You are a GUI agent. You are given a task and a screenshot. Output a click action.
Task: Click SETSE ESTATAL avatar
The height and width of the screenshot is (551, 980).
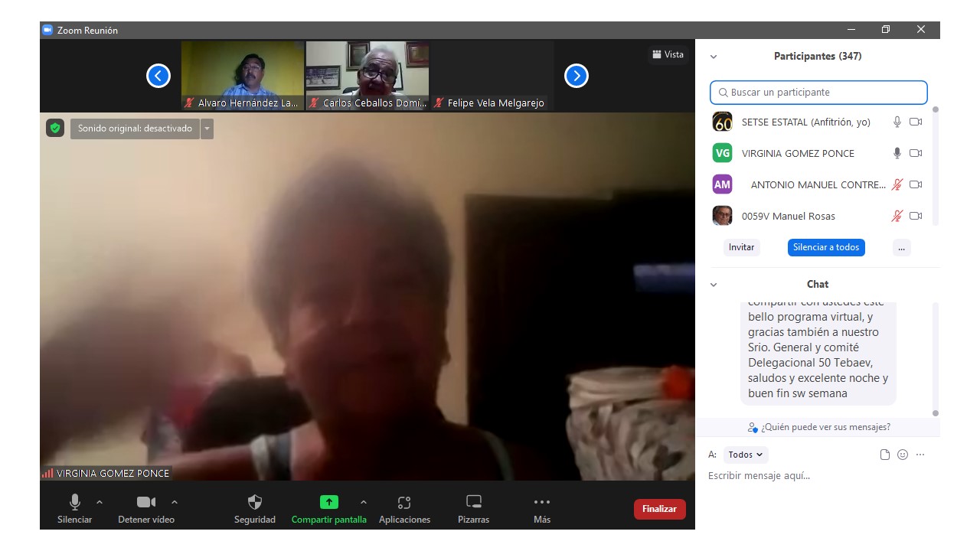pyautogui.click(x=722, y=122)
